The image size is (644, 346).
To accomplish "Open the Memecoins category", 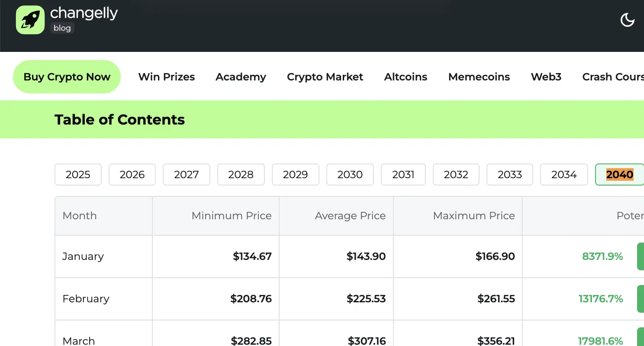I will [x=479, y=77].
